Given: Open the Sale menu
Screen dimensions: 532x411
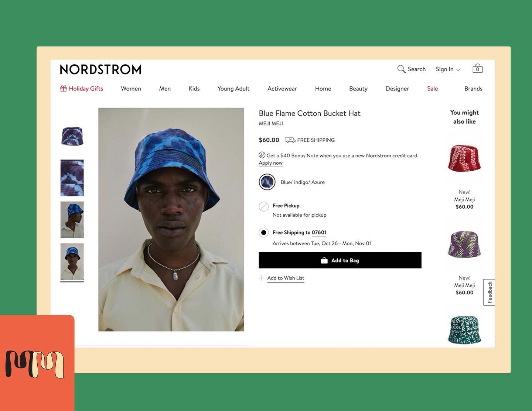Looking at the screenshot, I should (433, 89).
